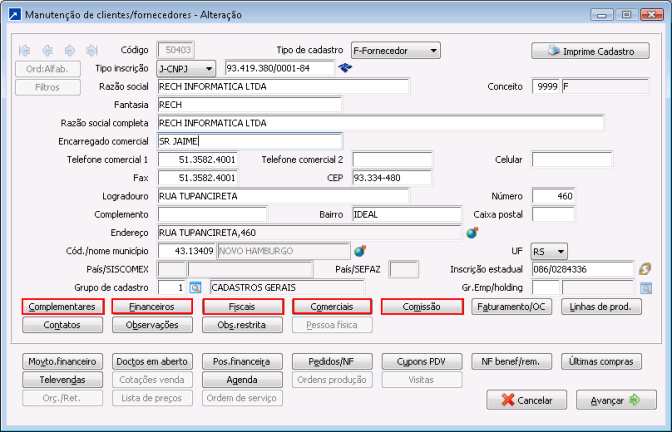
Task: Click Linhas de prod. button
Action: click(601, 307)
